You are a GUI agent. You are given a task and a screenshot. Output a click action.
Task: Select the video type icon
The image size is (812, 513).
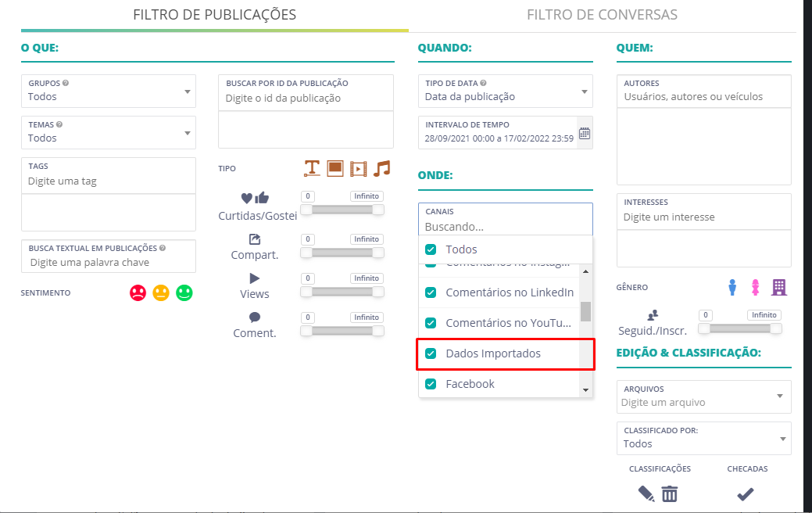358,168
